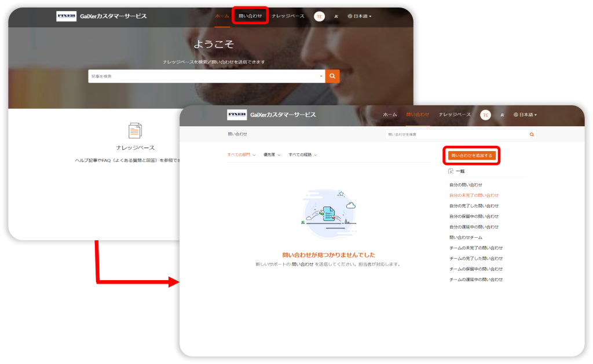Go to ナレッジベース tab on inquiry page header
The image size is (593, 364).
click(455, 115)
